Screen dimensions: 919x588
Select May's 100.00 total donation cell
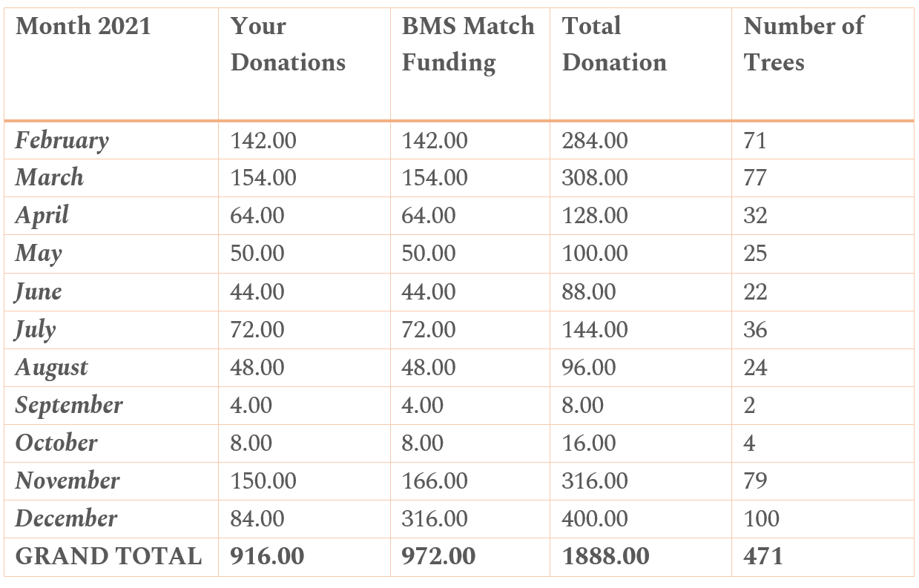click(x=641, y=254)
